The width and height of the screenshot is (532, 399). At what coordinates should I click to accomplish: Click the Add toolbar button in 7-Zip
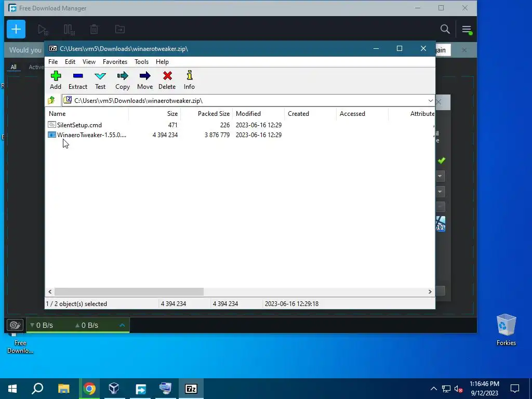click(56, 81)
